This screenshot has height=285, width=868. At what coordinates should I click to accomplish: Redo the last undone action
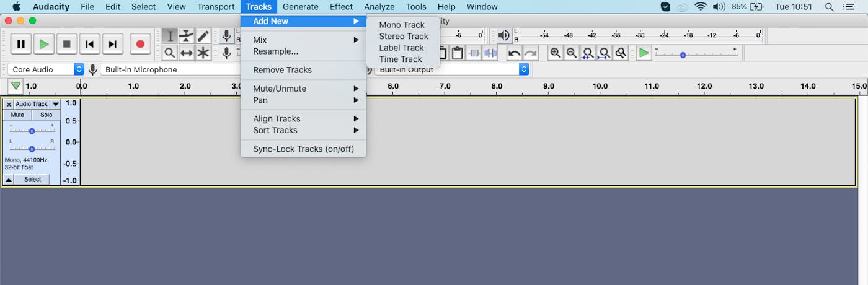[x=531, y=53]
